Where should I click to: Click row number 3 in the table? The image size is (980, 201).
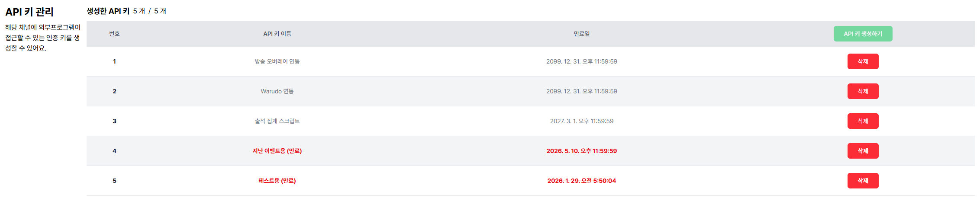coord(114,121)
